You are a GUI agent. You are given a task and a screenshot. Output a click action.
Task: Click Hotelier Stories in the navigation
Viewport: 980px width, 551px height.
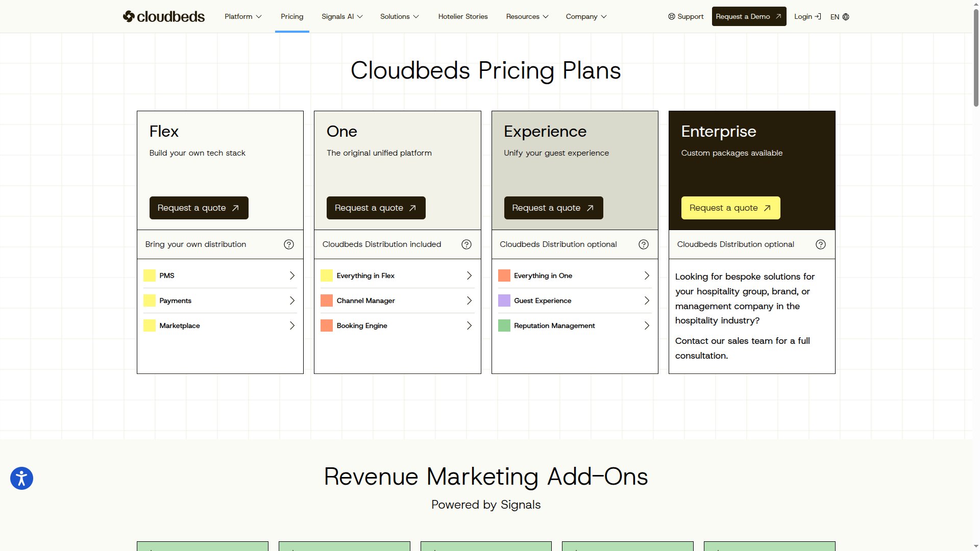(462, 16)
